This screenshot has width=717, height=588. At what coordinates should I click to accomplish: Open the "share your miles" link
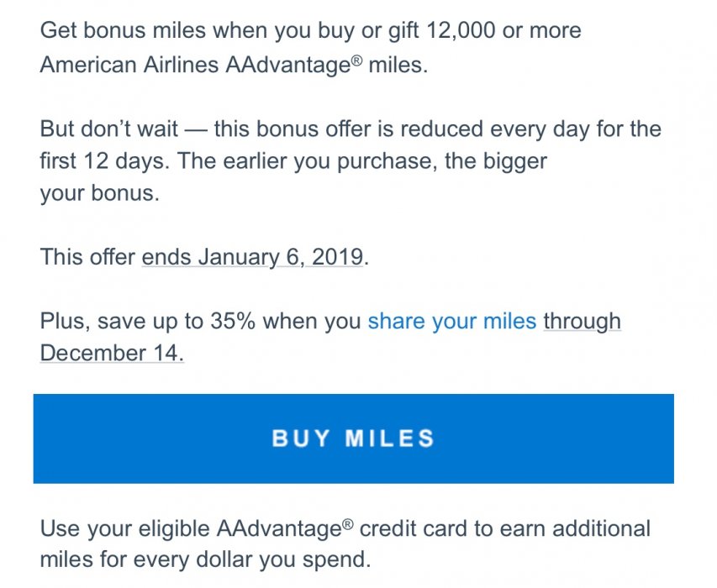click(451, 321)
